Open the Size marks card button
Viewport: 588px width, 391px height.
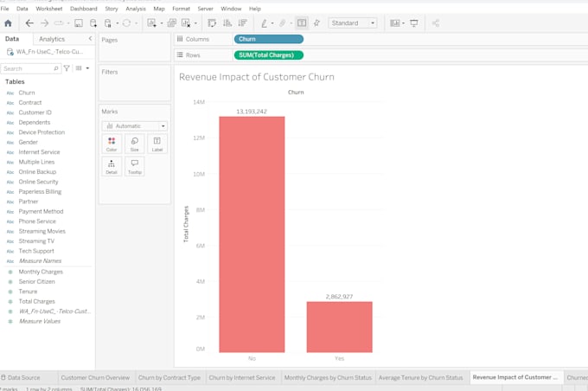(x=135, y=144)
